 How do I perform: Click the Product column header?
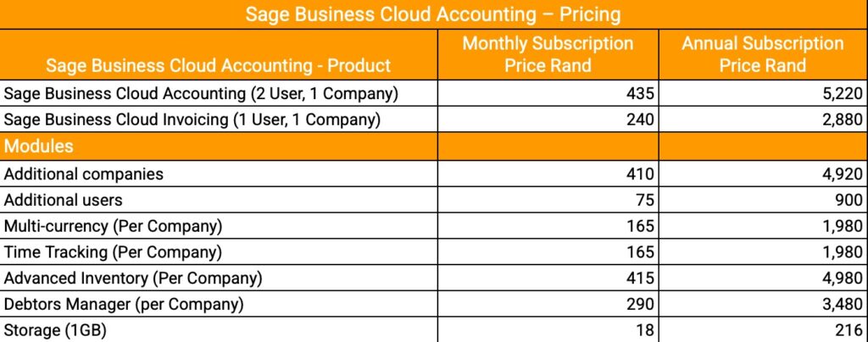click(x=218, y=65)
